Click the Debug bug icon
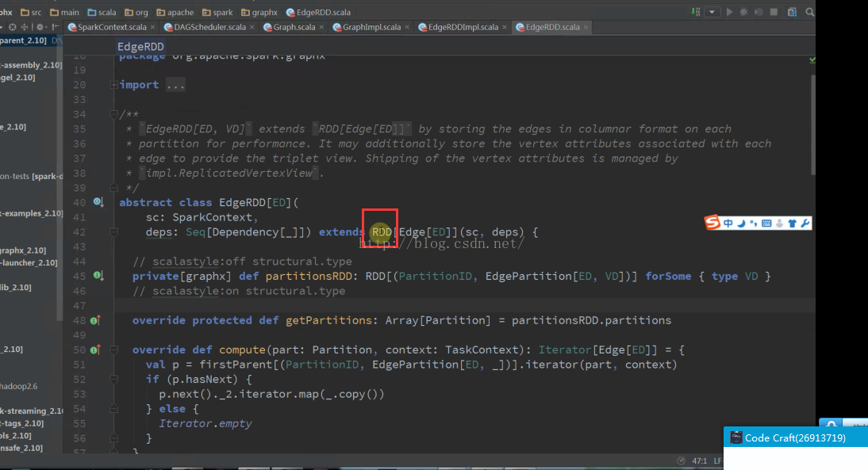 tap(744, 12)
